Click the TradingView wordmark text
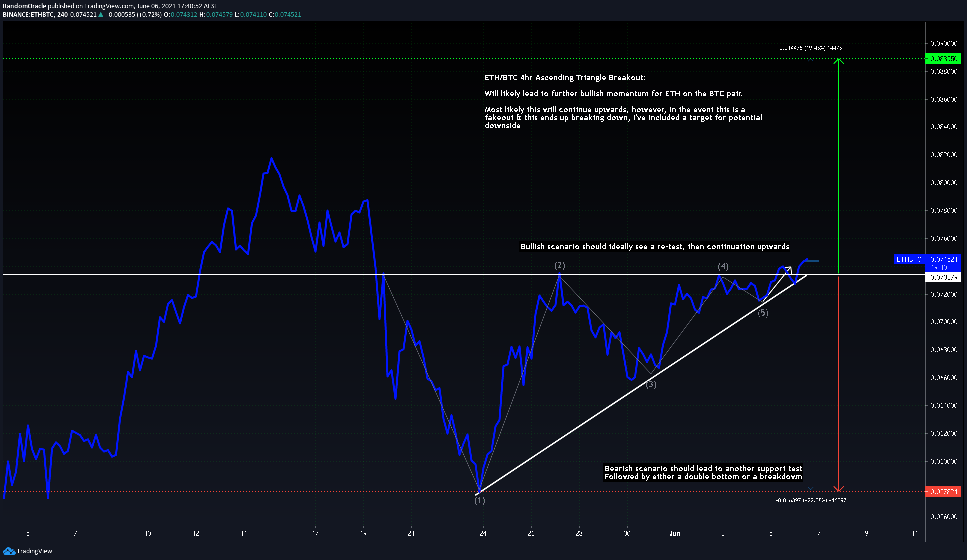Screen dimensions: 967x560 (x=34, y=551)
